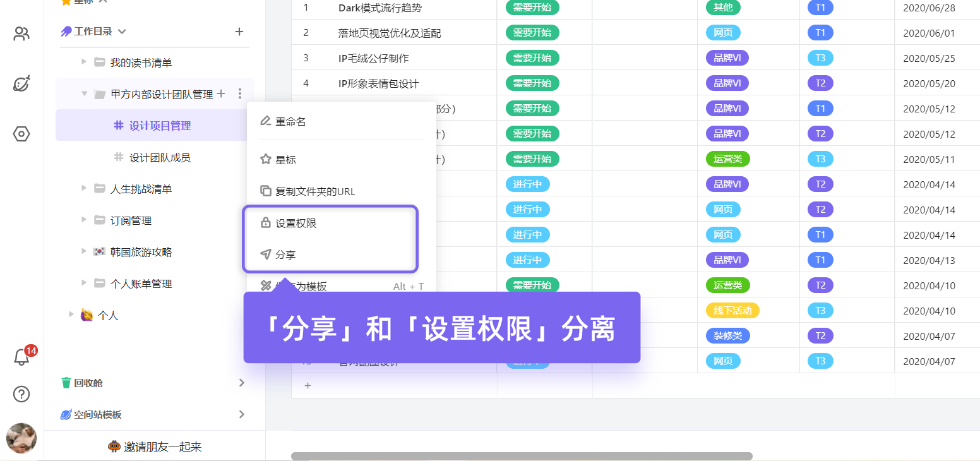Choose 星标 in the context menu
980x461 pixels.
pos(342,160)
